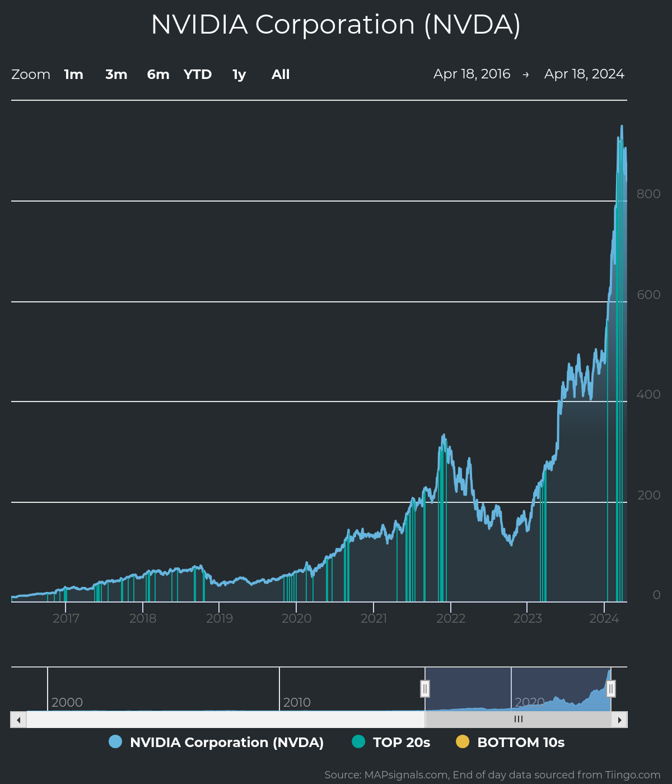This screenshot has width=672, height=784.
Task: Choose the 1y zoom range
Action: 239,74
